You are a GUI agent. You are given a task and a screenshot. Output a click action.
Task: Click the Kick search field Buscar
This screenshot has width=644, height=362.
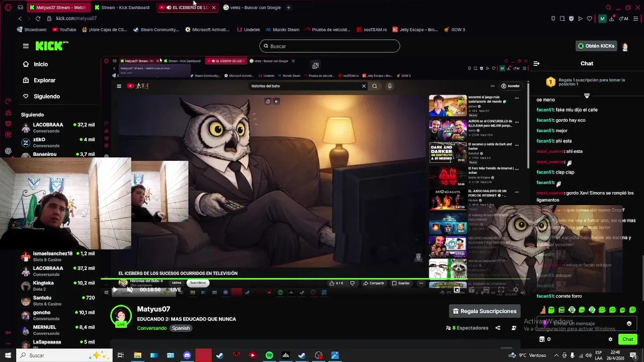[x=330, y=46]
